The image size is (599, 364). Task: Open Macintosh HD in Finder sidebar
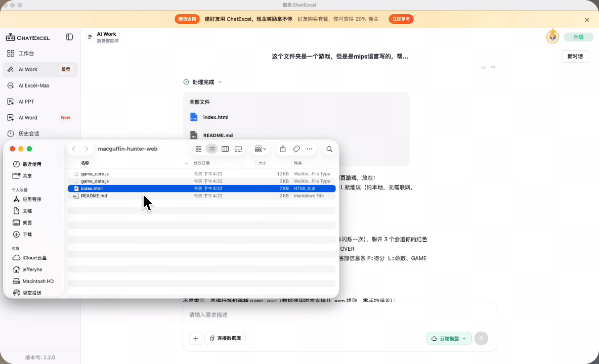click(x=33, y=281)
